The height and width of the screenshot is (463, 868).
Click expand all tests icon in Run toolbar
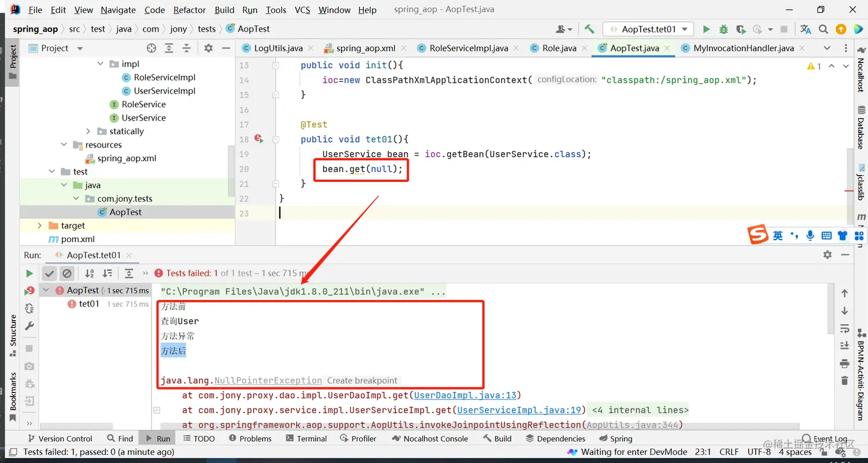(129, 274)
